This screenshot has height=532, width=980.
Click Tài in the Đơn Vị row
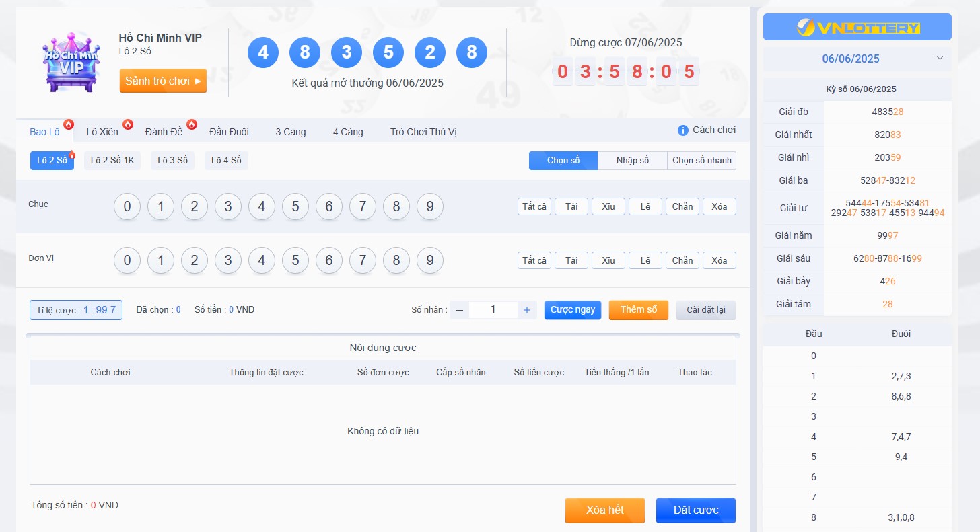(571, 260)
